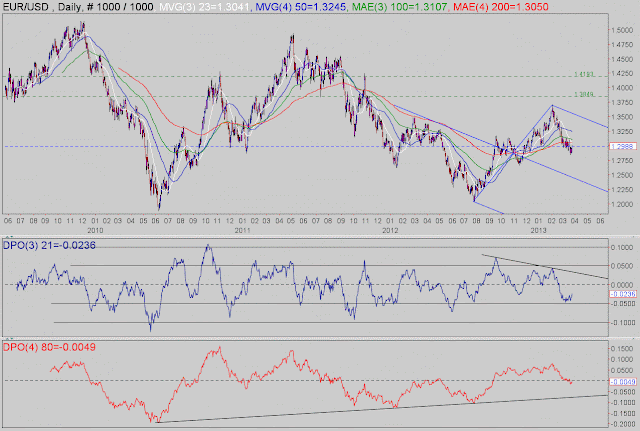Click the 2012 year label
Viewport: 640px width, 431px height.
(x=390, y=231)
